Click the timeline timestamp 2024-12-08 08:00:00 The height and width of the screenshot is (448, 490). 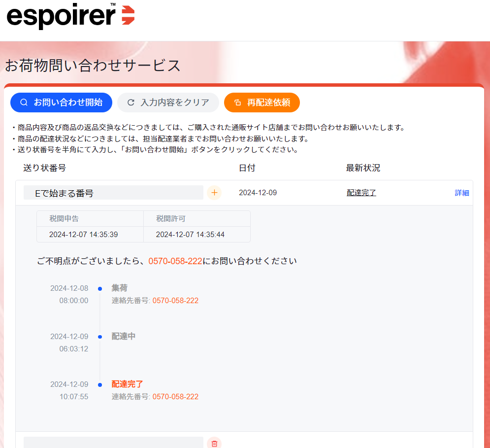69,294
